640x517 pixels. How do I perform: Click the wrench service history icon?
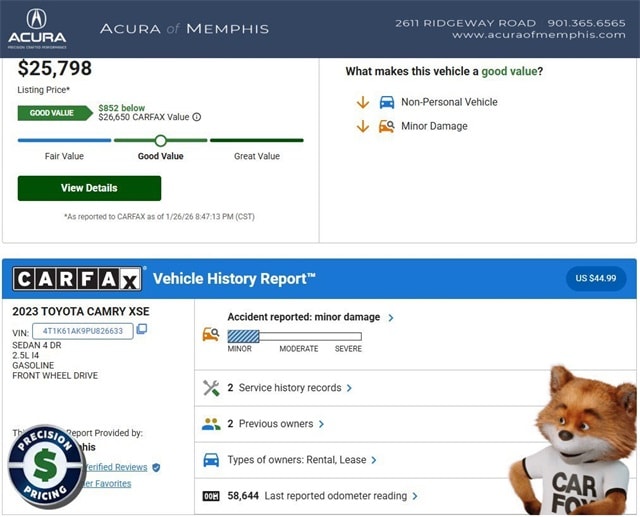coord(210,388)
